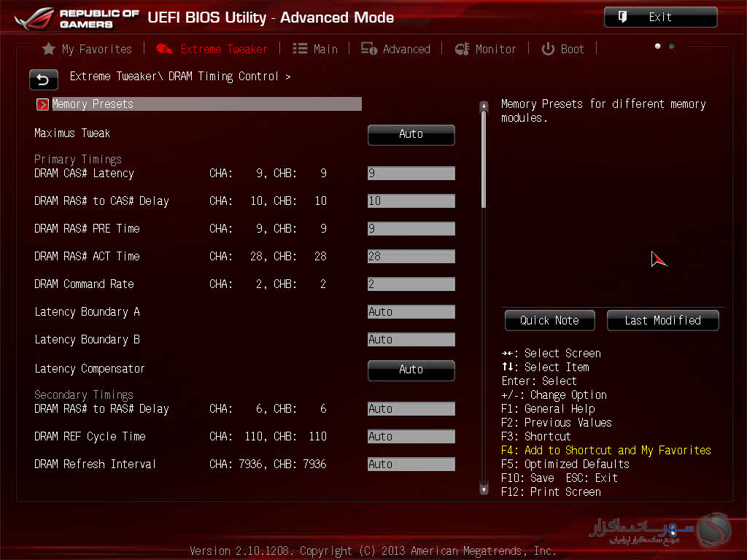This screenshot has width=747, height=560.
Task: Click the DRAM Refresh Interval Auto field
Action: coord(411,464)
